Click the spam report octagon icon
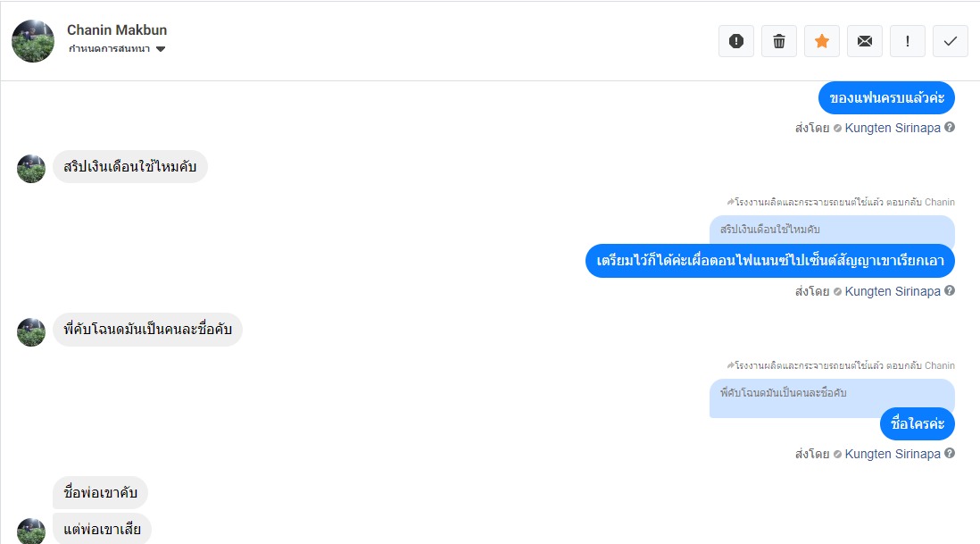 click(736, 41)
